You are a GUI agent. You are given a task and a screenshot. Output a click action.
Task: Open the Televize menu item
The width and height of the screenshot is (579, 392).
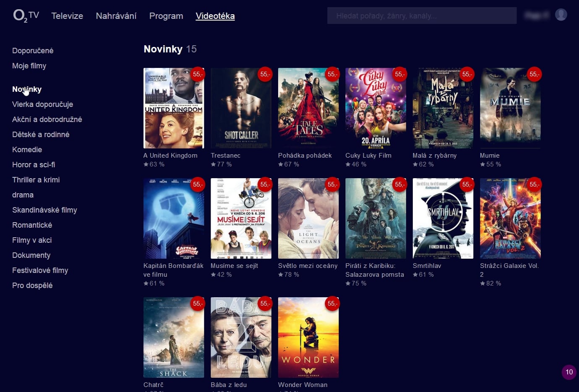click(67, 16)
